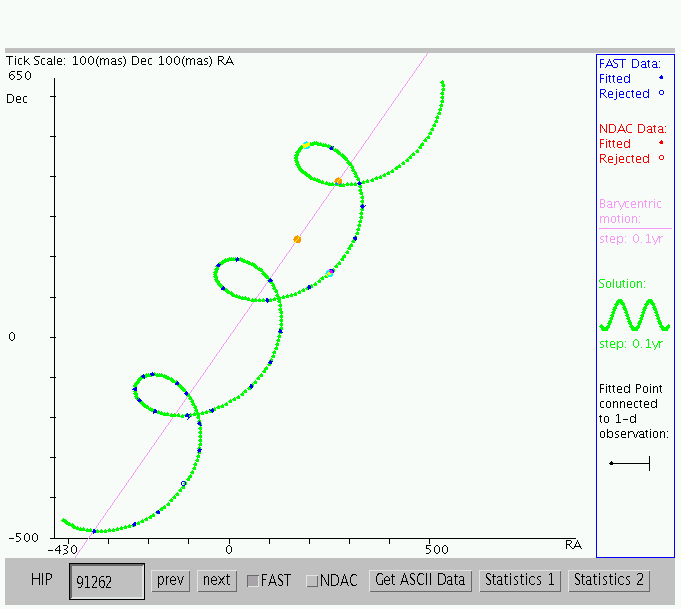Click the FAST Fitted blue triangle marker in legend
Image resolution: width=681 pixels, height=609 pixels.
click(661, 77)
